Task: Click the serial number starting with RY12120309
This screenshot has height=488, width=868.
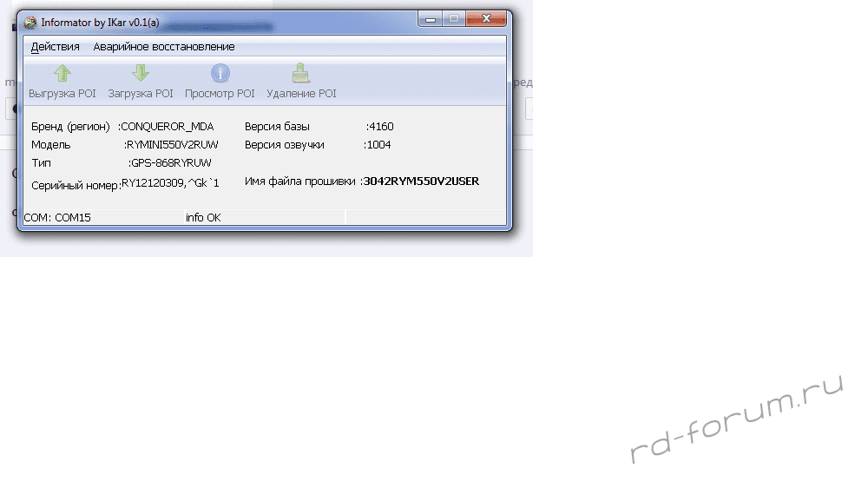Action: tap(171, 182)
